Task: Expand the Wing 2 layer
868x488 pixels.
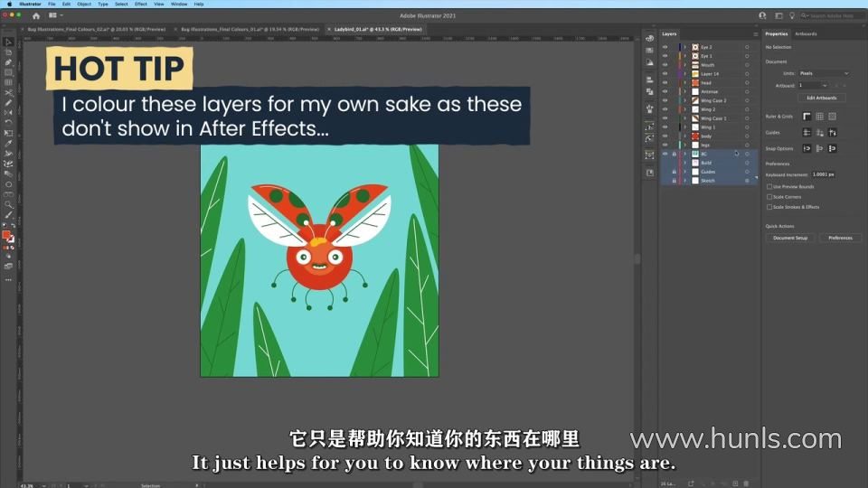Action: point(685,109)
